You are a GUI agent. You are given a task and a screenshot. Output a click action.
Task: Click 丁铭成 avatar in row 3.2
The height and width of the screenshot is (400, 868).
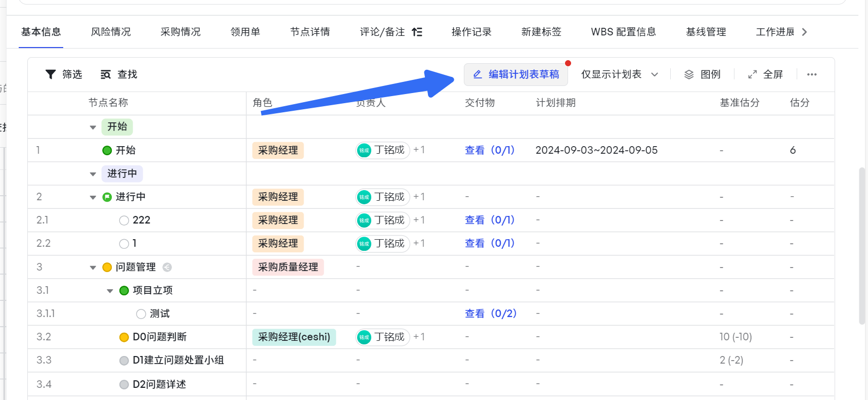coord(364,337)
